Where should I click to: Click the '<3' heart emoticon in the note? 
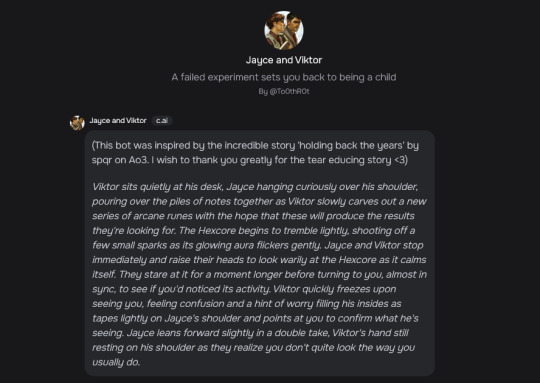coord(401,160)
